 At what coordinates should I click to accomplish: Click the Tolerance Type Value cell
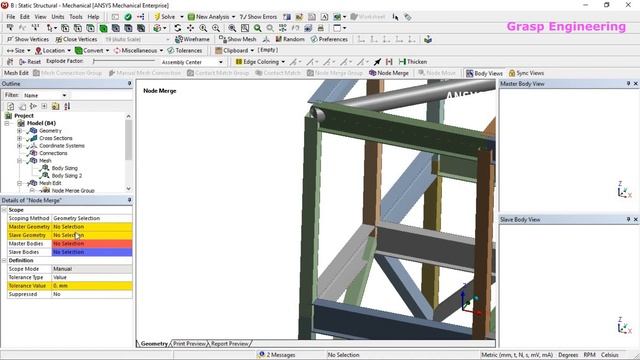click(92, 277)
